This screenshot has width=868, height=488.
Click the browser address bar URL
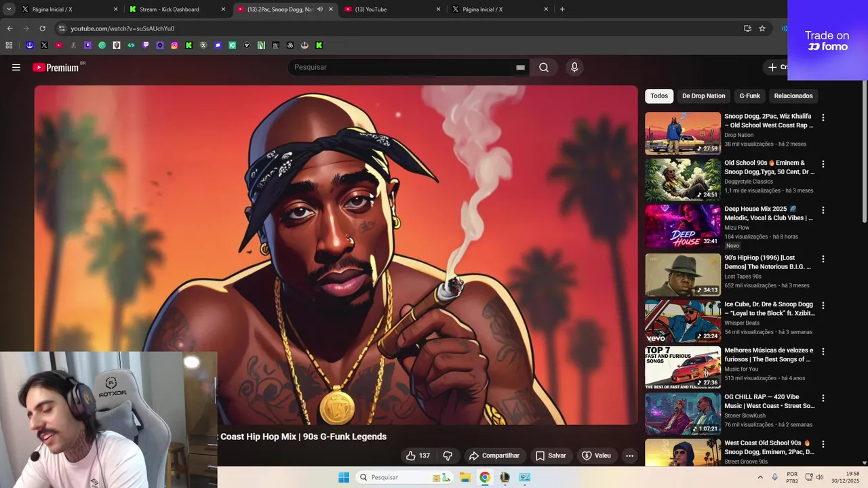click(123, 28)
